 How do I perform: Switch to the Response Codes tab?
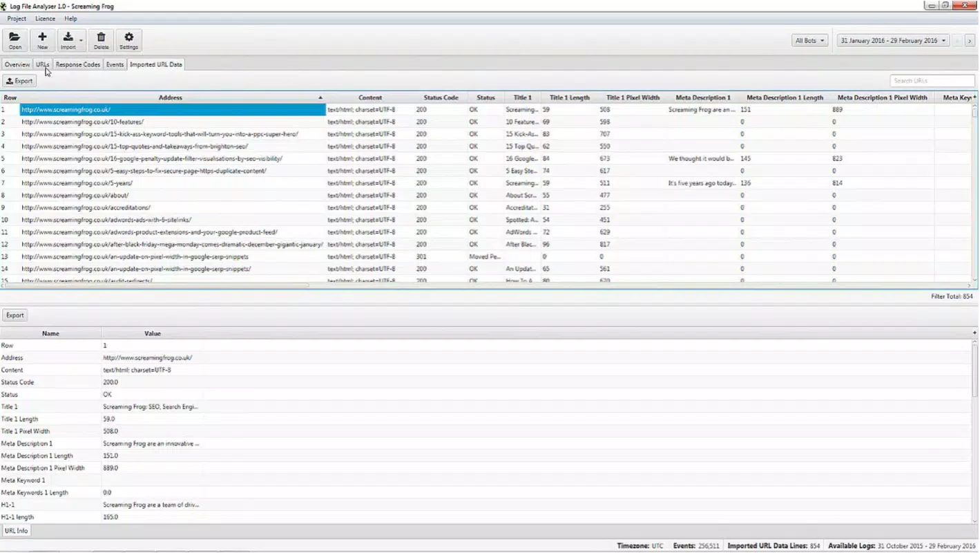78,64
